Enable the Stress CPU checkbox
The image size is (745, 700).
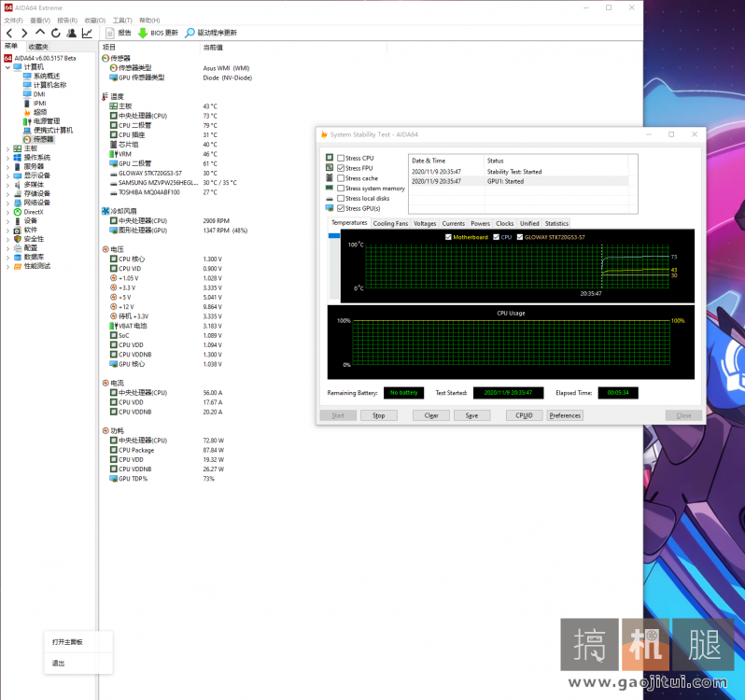click(x=341, y=158)
